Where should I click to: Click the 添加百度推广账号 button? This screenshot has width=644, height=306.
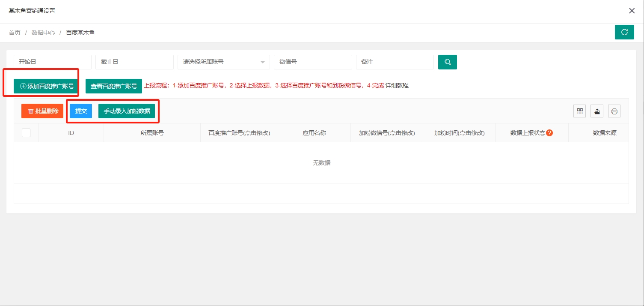click(x=47, y=86)
